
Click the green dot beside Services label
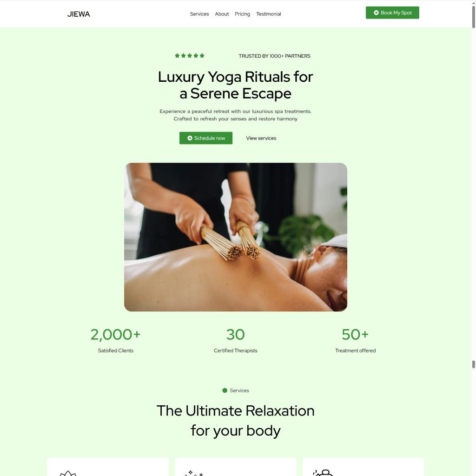[225, 390]
